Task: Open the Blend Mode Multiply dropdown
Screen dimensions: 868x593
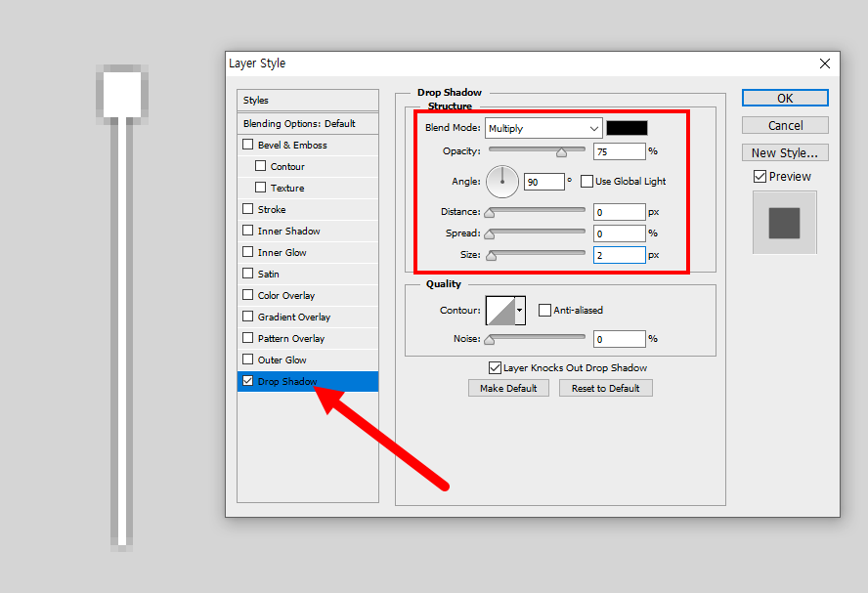Action: tap(543, 128)
